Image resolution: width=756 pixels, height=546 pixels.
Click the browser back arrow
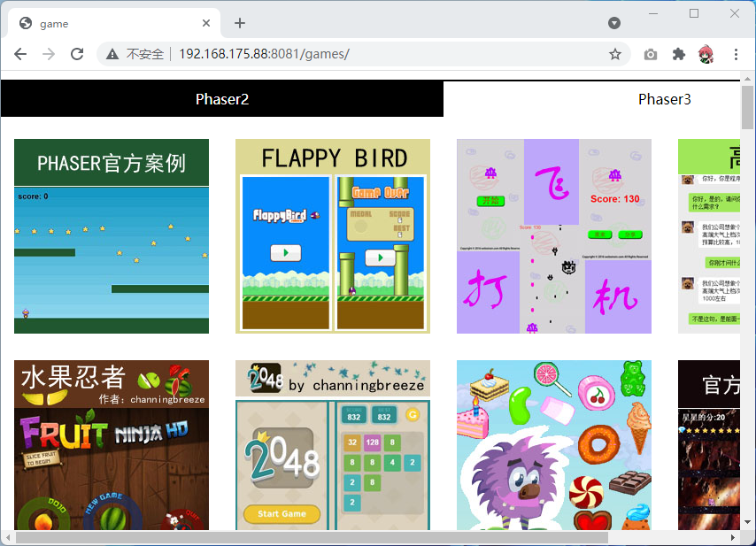pos(20,54)
